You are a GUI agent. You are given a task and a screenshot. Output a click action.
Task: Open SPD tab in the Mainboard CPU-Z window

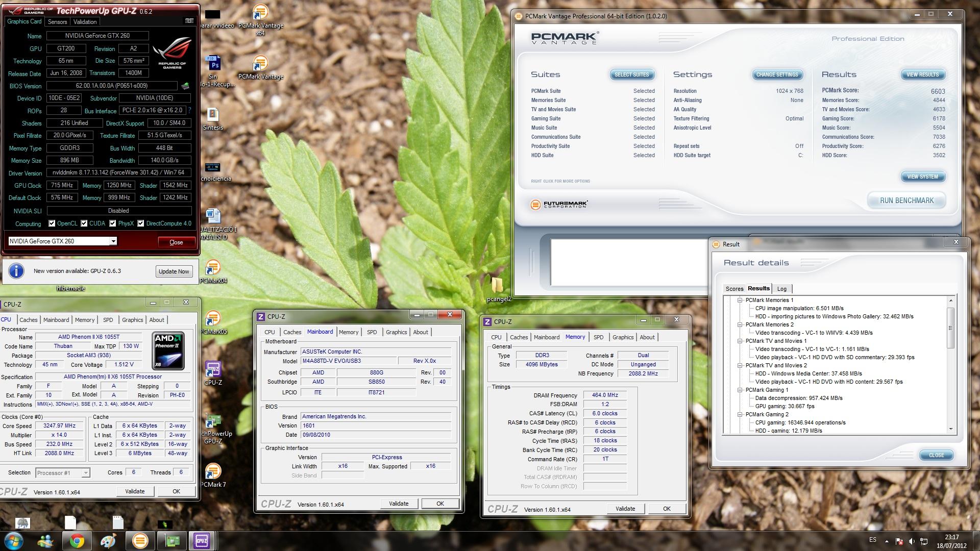pos(372,332)
